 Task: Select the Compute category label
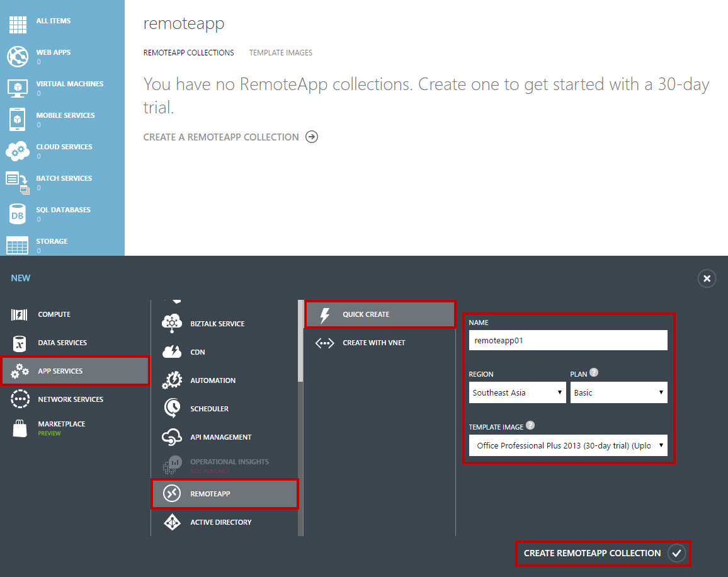(x=54, y=314)
